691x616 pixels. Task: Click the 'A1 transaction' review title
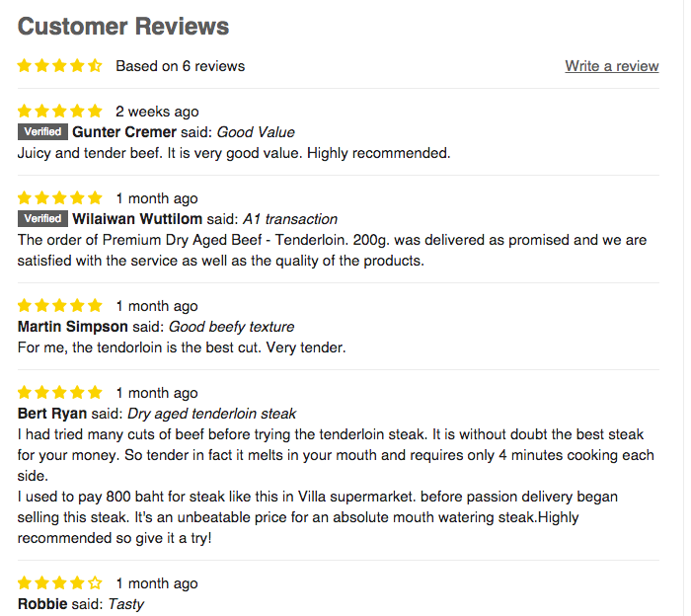[290, 219]
